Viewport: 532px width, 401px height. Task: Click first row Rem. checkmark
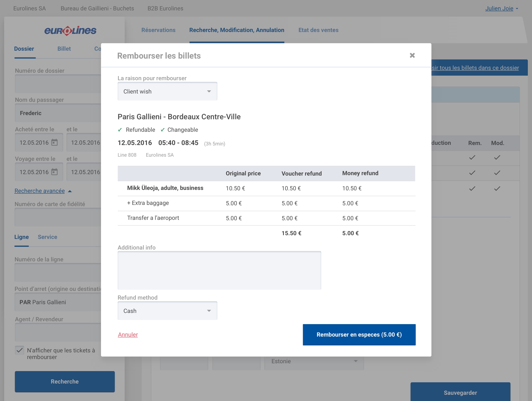click(x=472, y=157)
